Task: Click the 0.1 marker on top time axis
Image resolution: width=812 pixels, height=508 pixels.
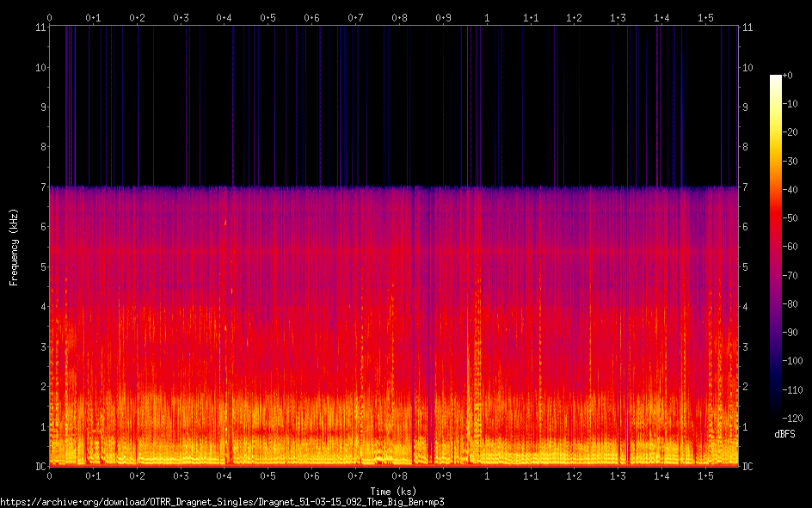Action: coord(93,17)
